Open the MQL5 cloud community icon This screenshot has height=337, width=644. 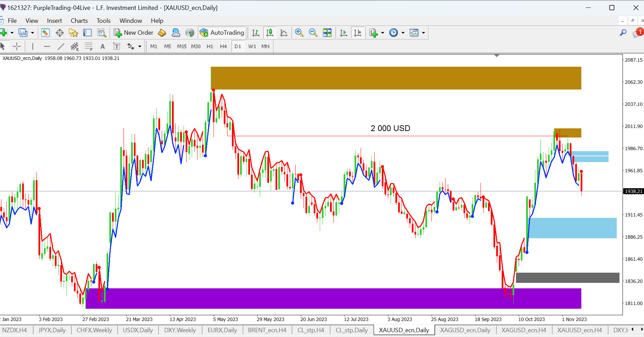pos(176,33)
